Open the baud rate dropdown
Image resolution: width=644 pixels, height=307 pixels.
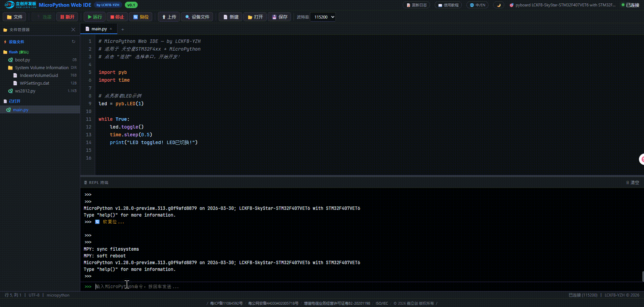324,17
